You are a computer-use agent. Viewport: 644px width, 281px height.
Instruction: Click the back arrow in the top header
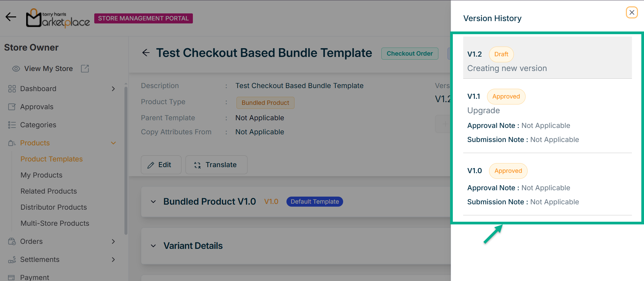tap(11, 17)
